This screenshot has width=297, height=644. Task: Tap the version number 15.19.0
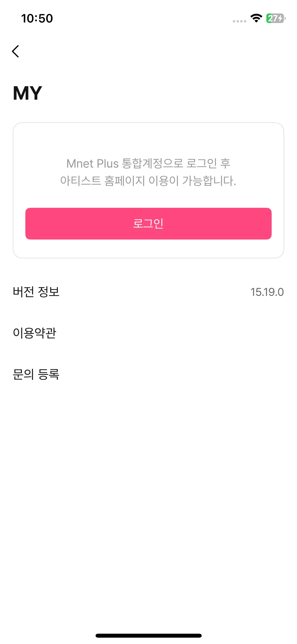[267, 292]
